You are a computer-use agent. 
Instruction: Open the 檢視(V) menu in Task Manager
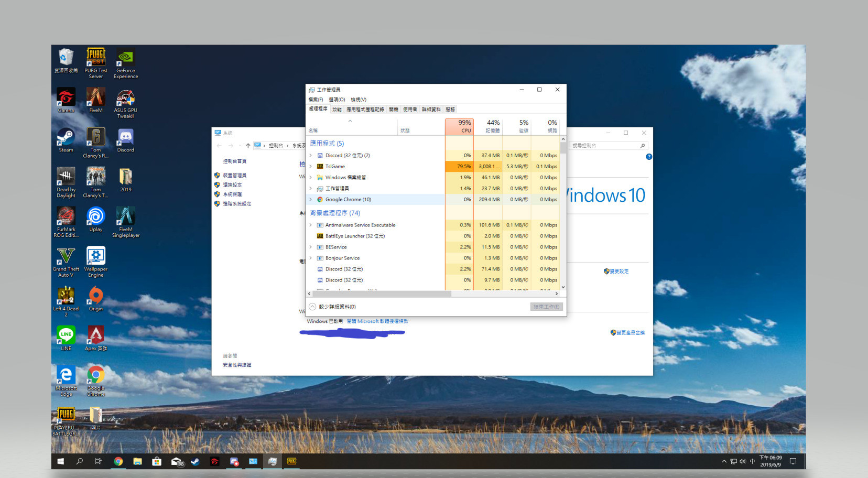click(x=359, y=100)
